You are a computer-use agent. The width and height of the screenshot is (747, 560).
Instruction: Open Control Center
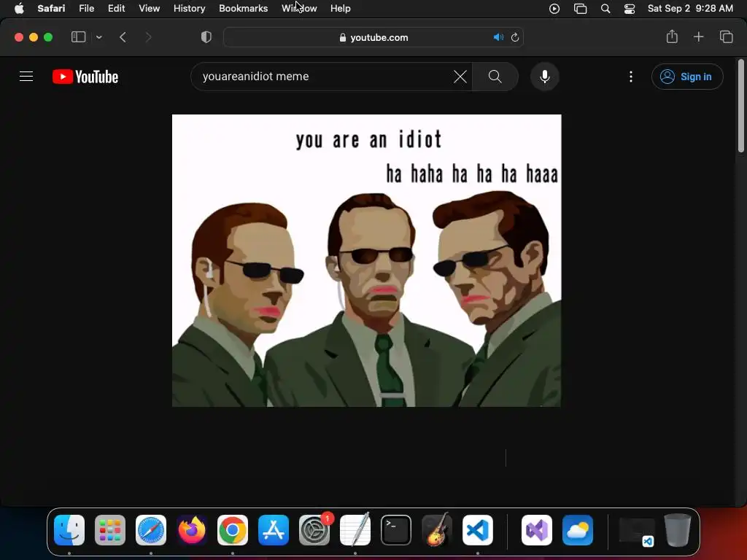tap(630, 9)
